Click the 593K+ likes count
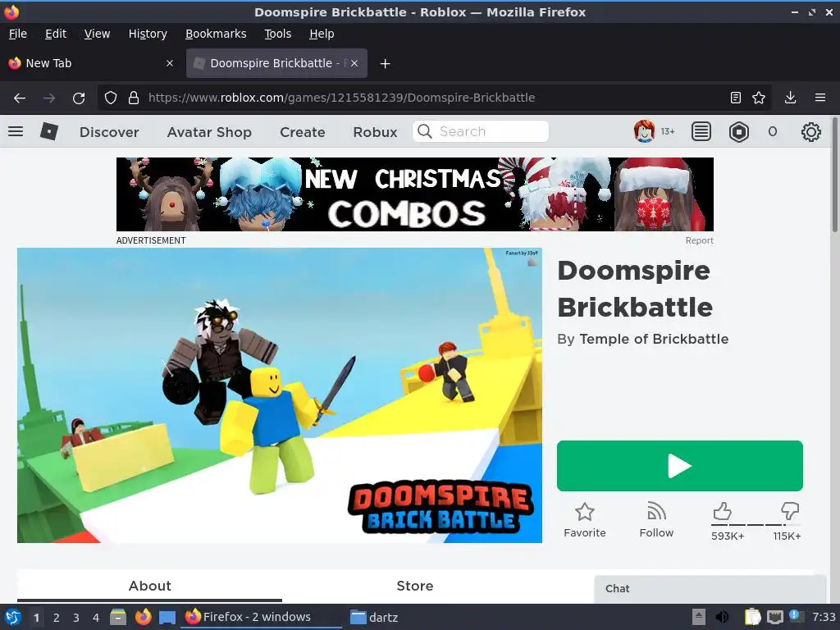This screenshot has width=840, height=630. pos(728,536)
